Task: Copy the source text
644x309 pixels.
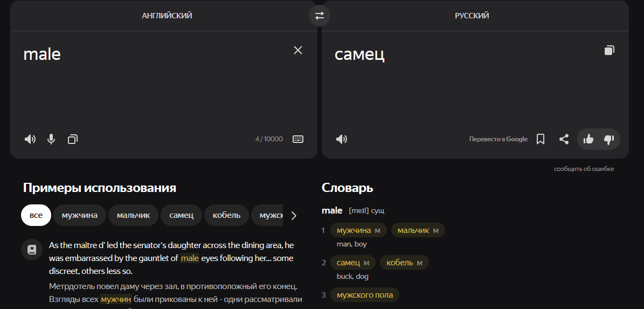Action: [x=73, y=139]
